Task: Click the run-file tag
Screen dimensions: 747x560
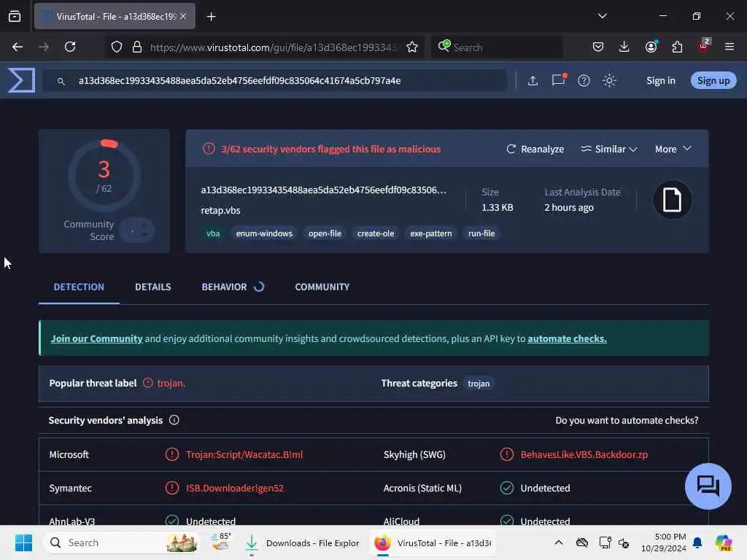Action: tap(481, 233)
